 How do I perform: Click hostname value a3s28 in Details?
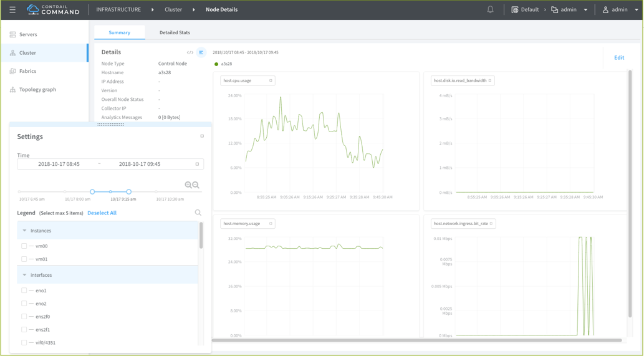coord(165,73)
